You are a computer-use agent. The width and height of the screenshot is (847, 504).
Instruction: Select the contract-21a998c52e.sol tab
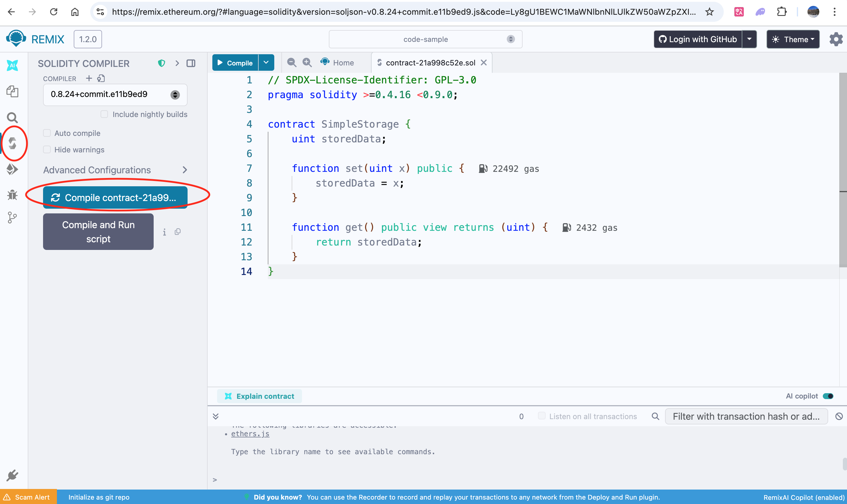[x=430, y=63]
